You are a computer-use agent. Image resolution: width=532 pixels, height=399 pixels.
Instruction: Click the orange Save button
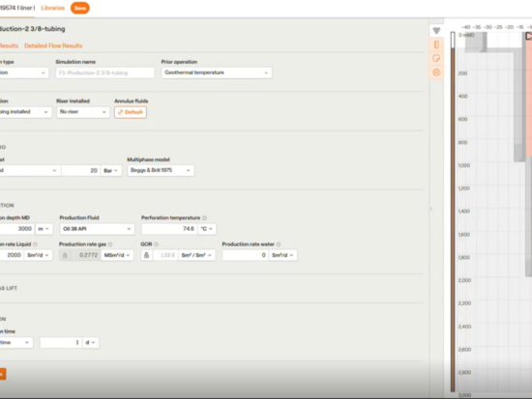(x=80, y=8)
